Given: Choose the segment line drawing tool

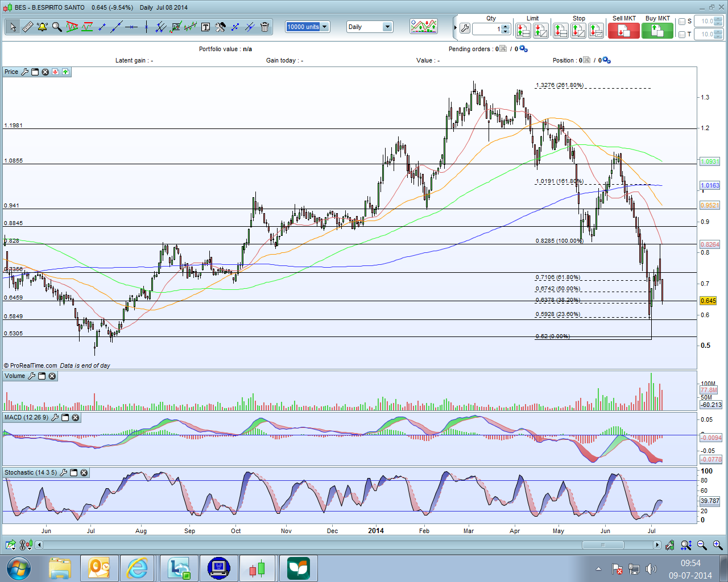Looking at the screenshot, I should tap(102, 27).
